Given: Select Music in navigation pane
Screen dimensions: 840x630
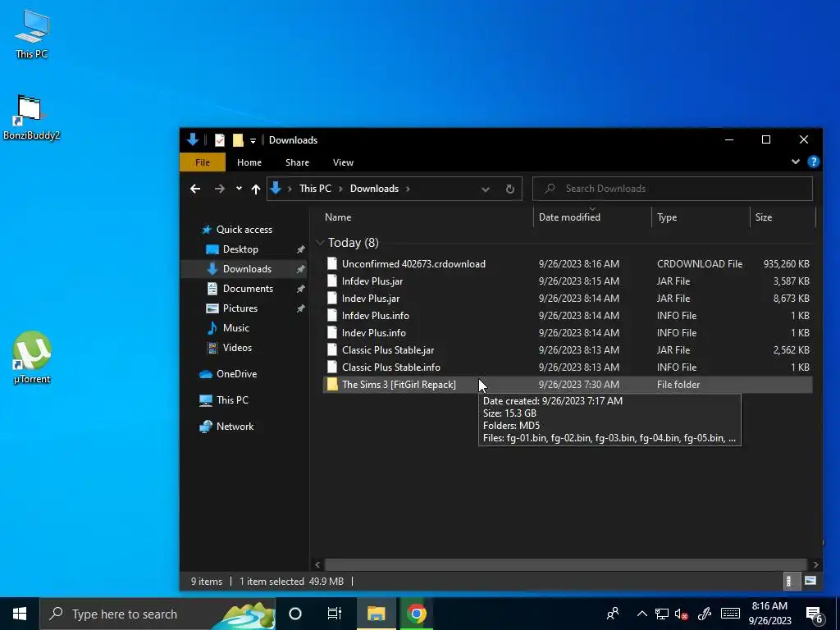Looking at the screenshot, I should pos(235,328).
